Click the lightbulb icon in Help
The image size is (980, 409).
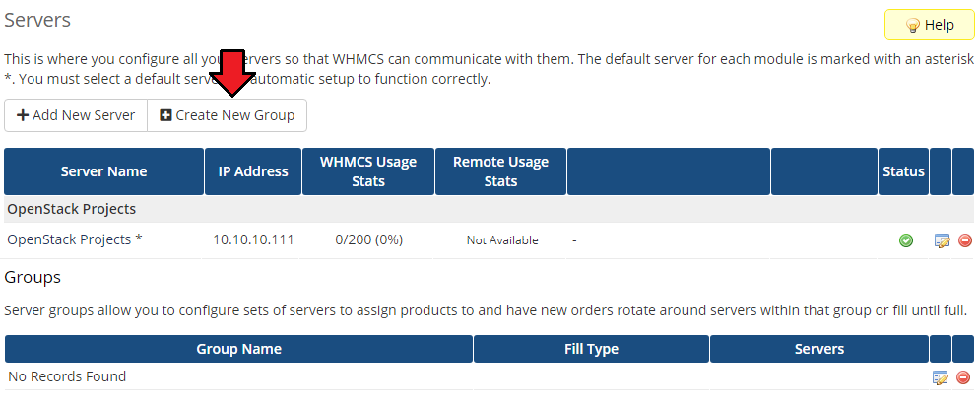(912, 26)
